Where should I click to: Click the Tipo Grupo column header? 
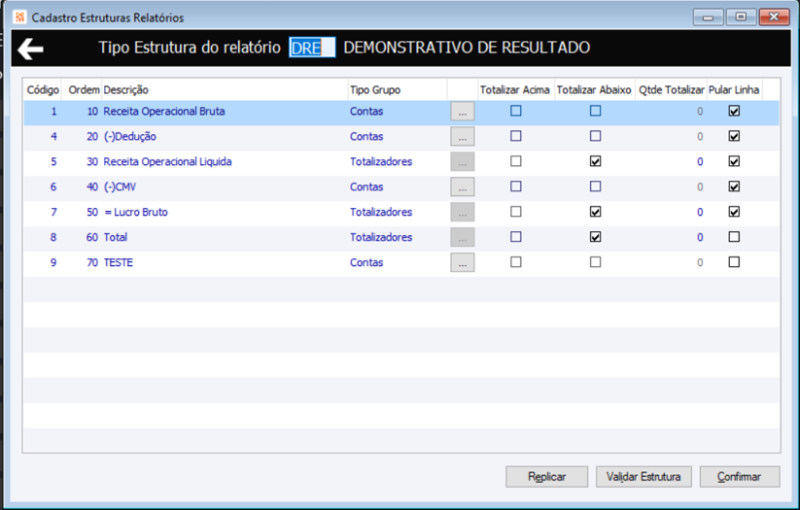pos(397,90)
